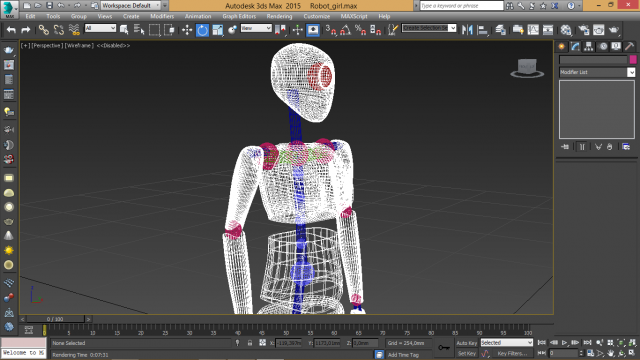Viewport: 640px width, 360px height.
Task: Click the Select and Place tool
Action: 232,30
